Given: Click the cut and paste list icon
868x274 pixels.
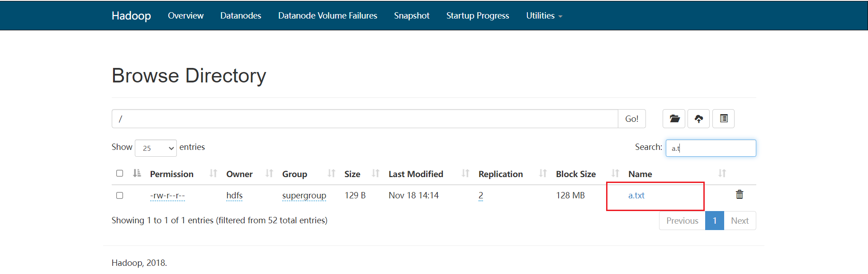Looking at the screenshot, I should pos(723,119).
